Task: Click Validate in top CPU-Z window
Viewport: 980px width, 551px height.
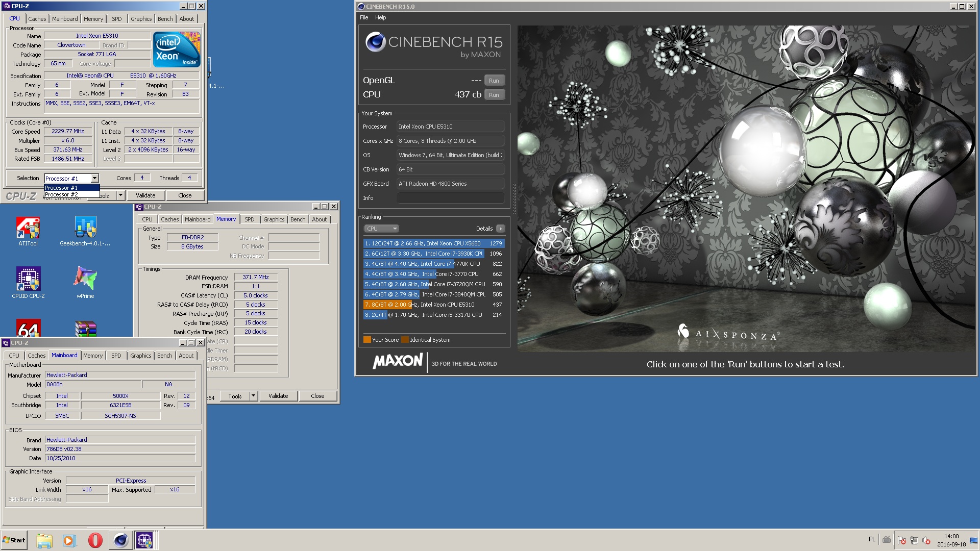Action: pyautogui.click(x=145, y=195)
